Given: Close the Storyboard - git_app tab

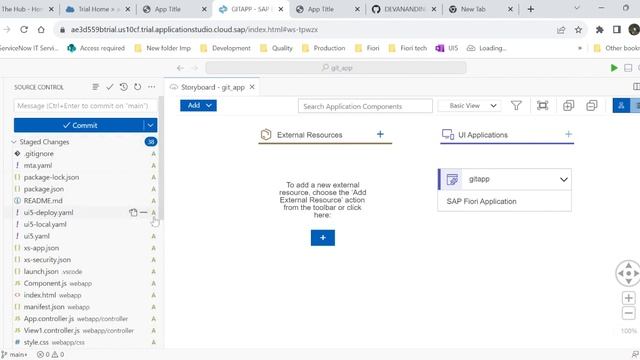Looking at the screenshot, I should [x=252, y=87].
